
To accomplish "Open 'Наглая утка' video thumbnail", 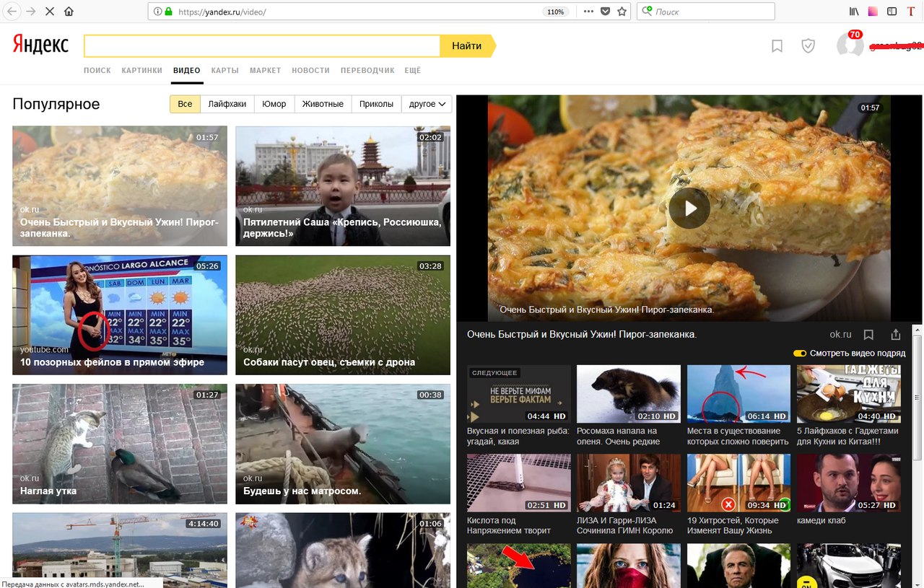I will (120, 444).
